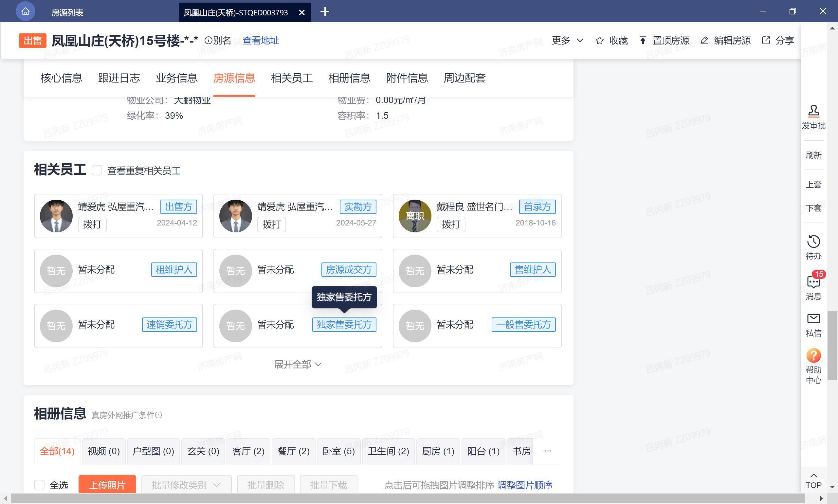Click the 真房外网推广条件 info icon
This screenshot has width=838, height=504.
(158, 415)
